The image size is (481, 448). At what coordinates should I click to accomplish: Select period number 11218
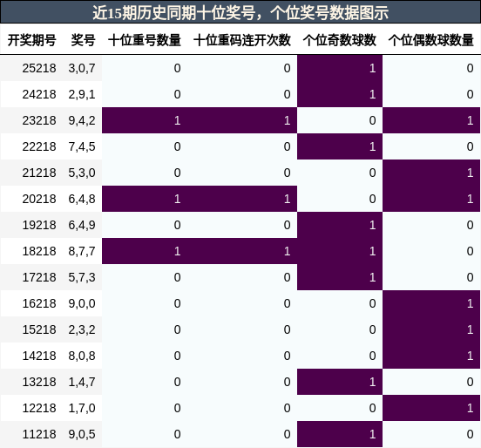point(39,434)
